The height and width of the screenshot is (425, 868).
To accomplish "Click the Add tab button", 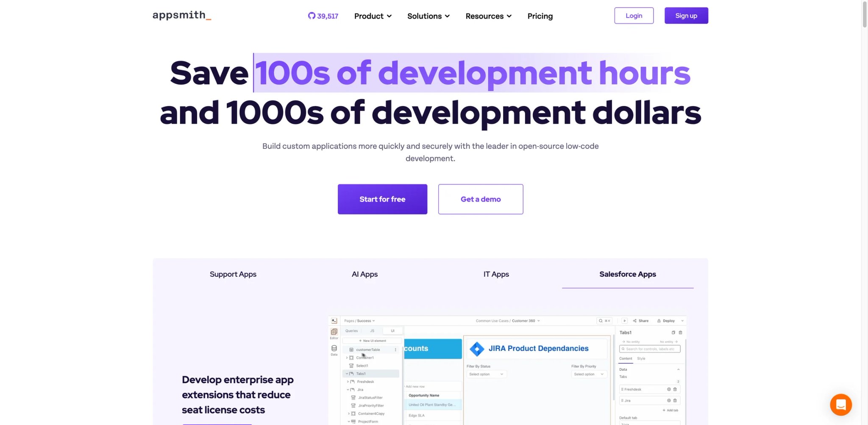I will click(670, 410).
